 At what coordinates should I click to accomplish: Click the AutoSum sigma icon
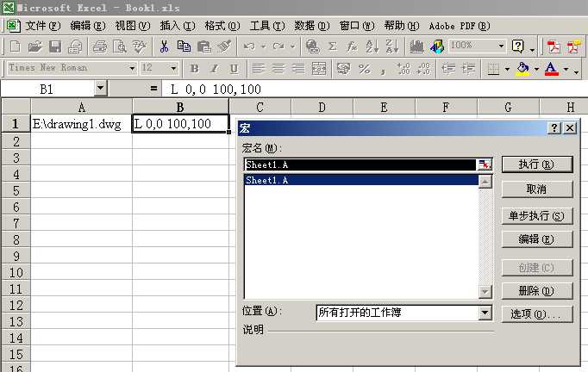[x=332, y=46]
